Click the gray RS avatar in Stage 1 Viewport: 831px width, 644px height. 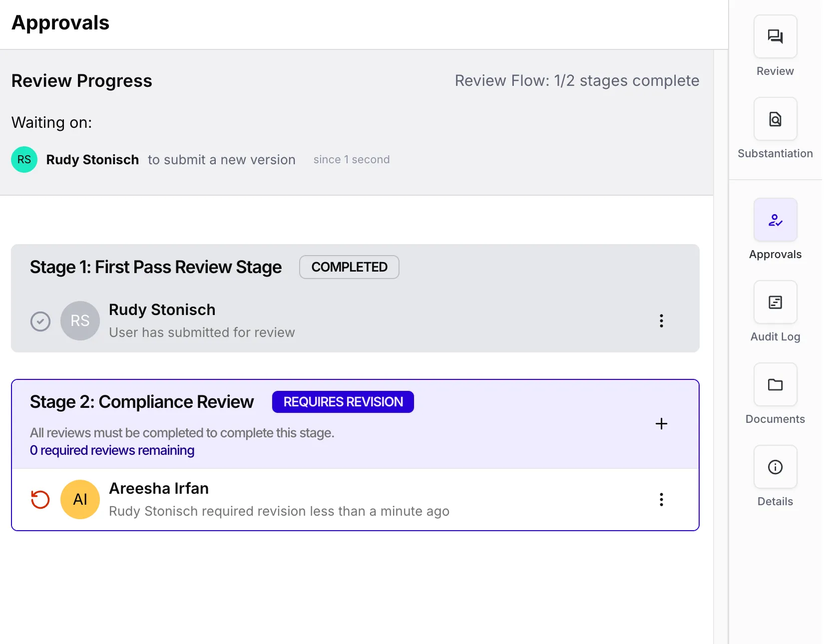(x=80, y=321)
